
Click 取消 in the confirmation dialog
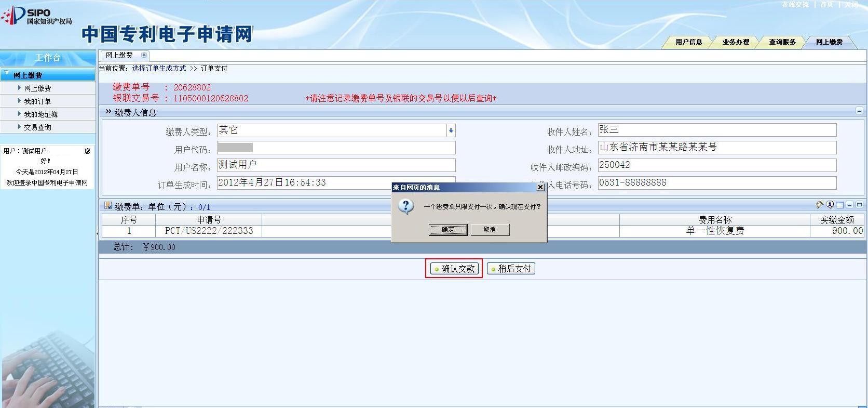(x=490, y=230)
